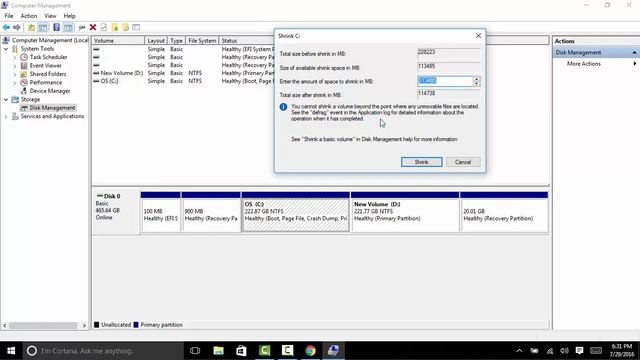Toggle Show/Hide Console Tree toolbar icon
This screenshot has width=640, height=360.
(x=42, y=27)
